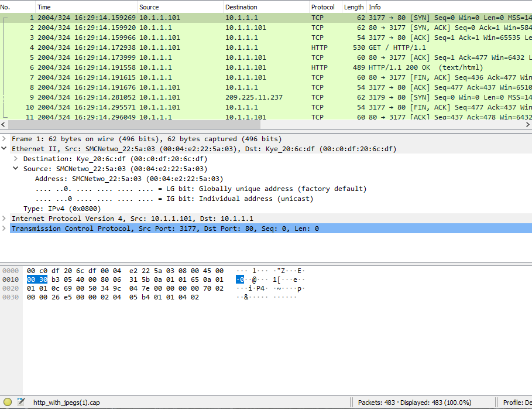Click hex bytes b3 05 in row 0010

click(61, 280)
